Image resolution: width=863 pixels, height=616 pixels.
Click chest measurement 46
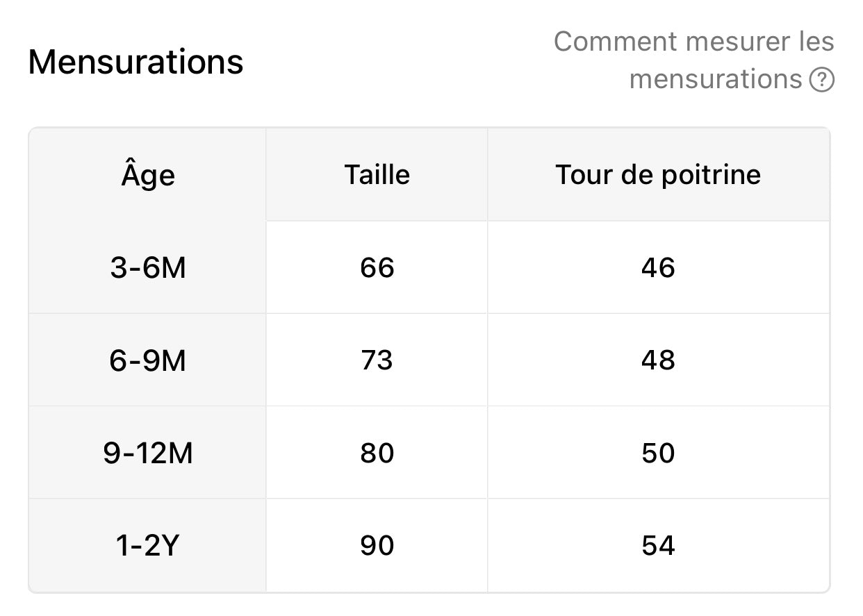[658, 267]
